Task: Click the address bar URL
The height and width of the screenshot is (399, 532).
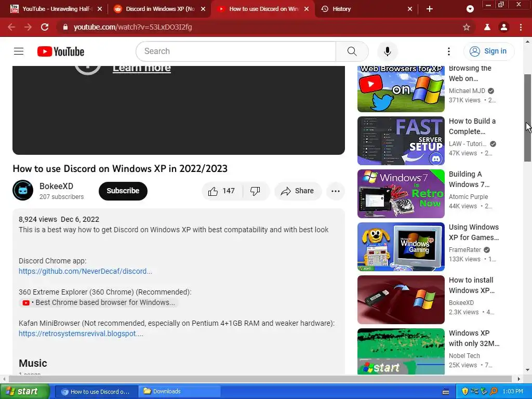Action: pos(132,27)
